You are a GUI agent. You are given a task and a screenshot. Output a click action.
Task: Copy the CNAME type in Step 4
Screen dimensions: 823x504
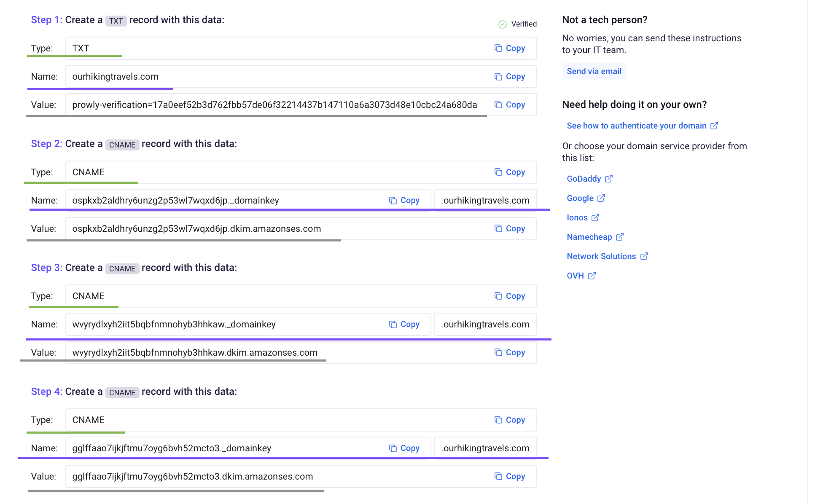click(x=509, y=420)
